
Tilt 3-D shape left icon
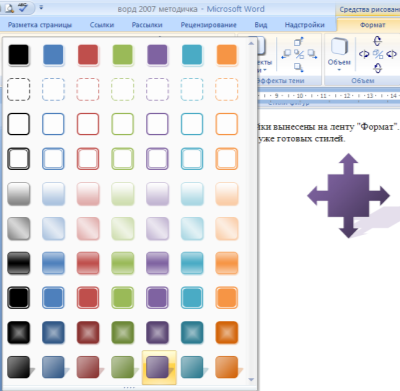(364, 54)
